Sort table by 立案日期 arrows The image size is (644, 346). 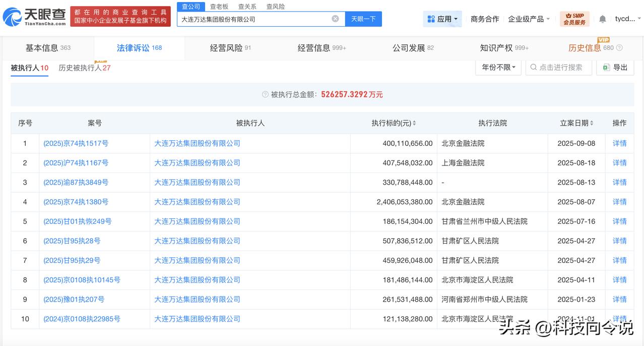[x=592, y=123]
